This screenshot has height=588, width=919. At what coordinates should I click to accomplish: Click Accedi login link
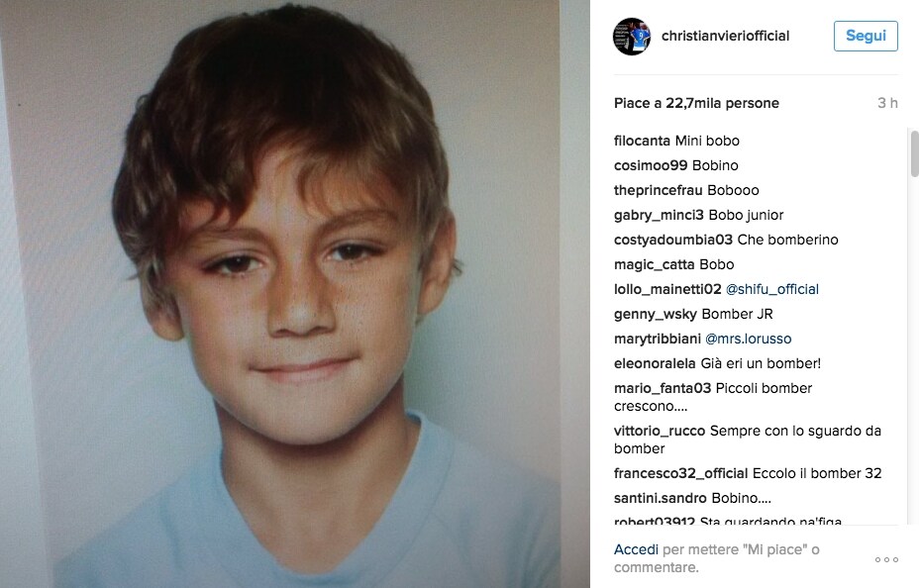pos(636,549)
